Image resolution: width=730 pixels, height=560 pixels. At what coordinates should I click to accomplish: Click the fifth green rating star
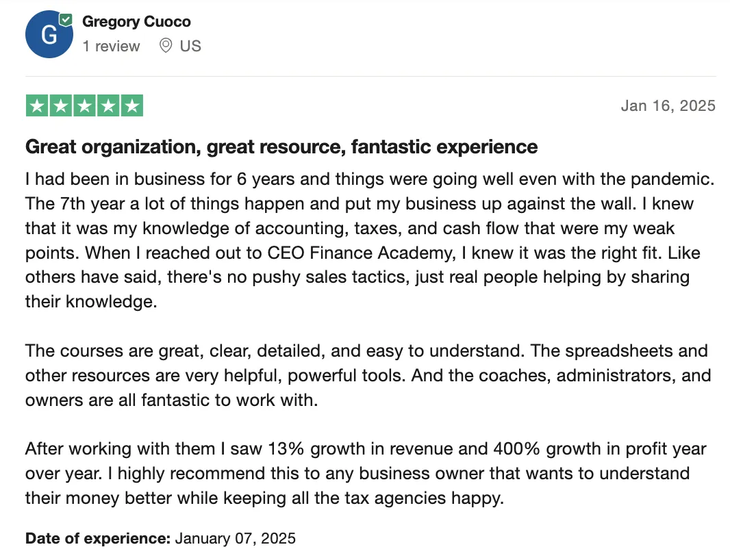[131, 105]
